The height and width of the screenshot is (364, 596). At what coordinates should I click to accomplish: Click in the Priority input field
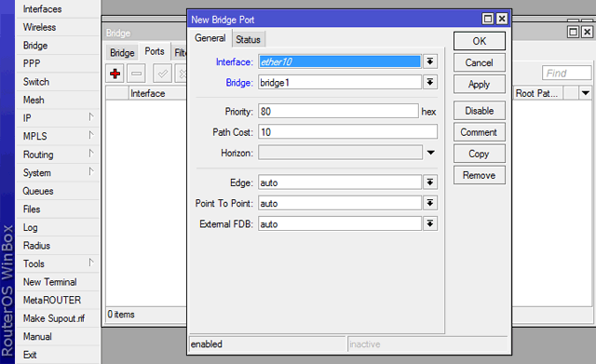pos(338,112)
